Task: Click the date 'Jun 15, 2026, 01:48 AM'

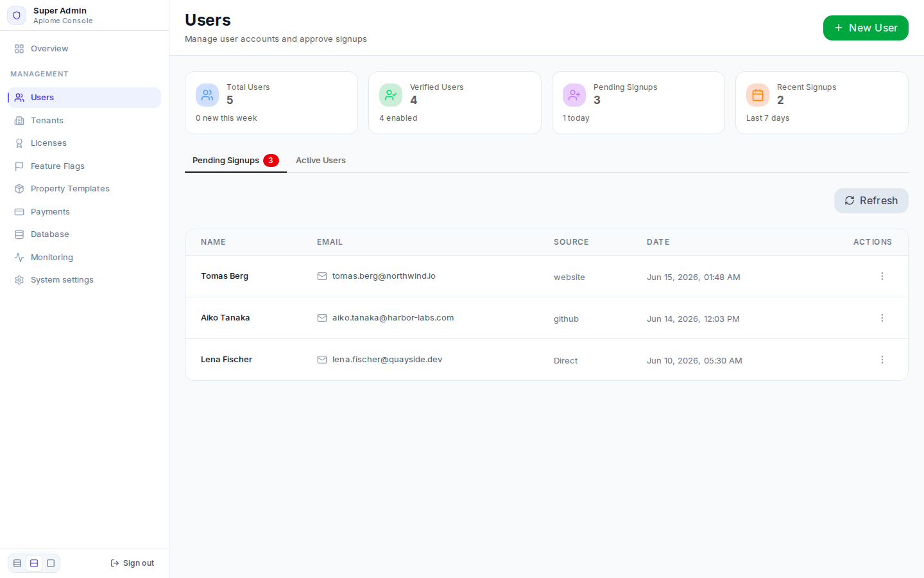Action: coord(694,277)
